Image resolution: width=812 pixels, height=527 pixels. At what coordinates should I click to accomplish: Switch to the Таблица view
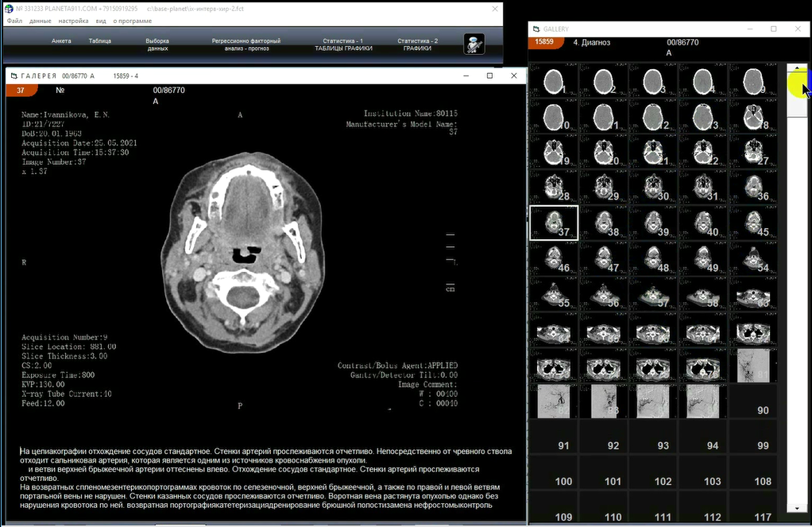pos(100,41)
